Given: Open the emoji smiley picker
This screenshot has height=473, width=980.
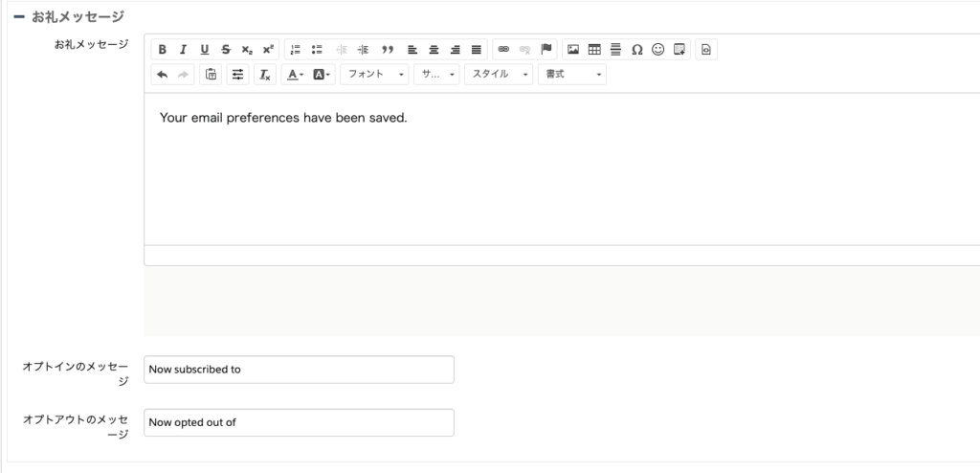Looking at the screenshot, I should click(658, 50).
